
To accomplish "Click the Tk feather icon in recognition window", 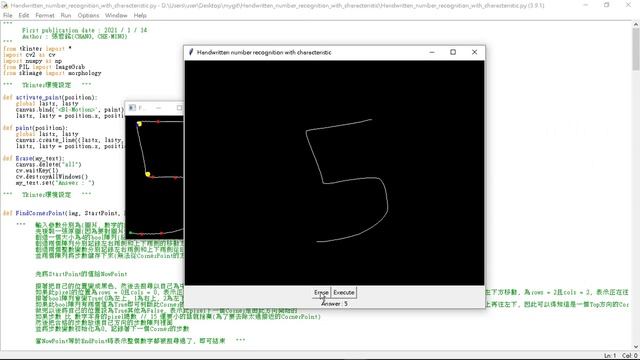I will (191, 52).
